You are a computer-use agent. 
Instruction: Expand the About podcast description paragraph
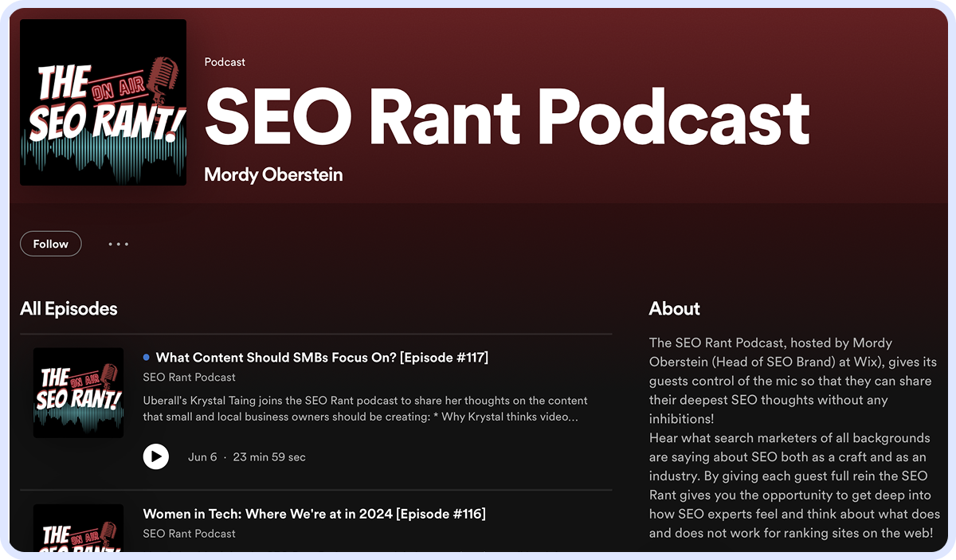(793, 438)
